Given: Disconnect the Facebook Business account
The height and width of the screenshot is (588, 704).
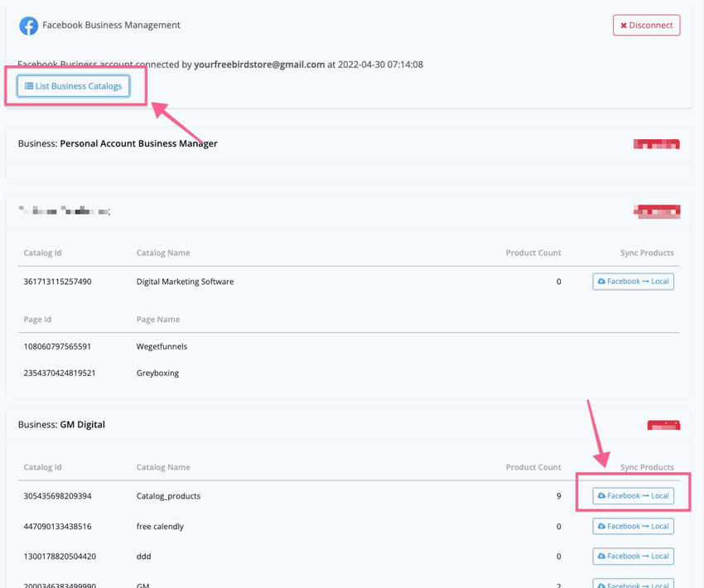Looking at the screenshot, I should pyautogui.click(x=646, y=26).
